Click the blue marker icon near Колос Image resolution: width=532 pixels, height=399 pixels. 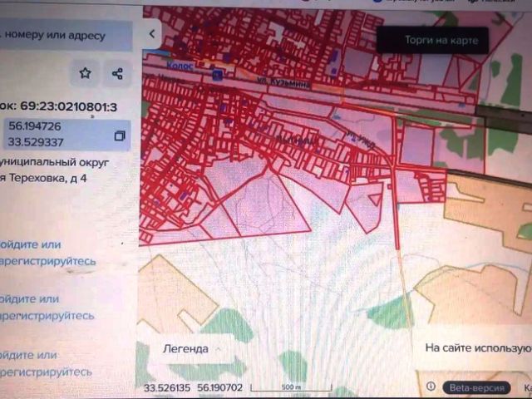[x=218, y=75]
